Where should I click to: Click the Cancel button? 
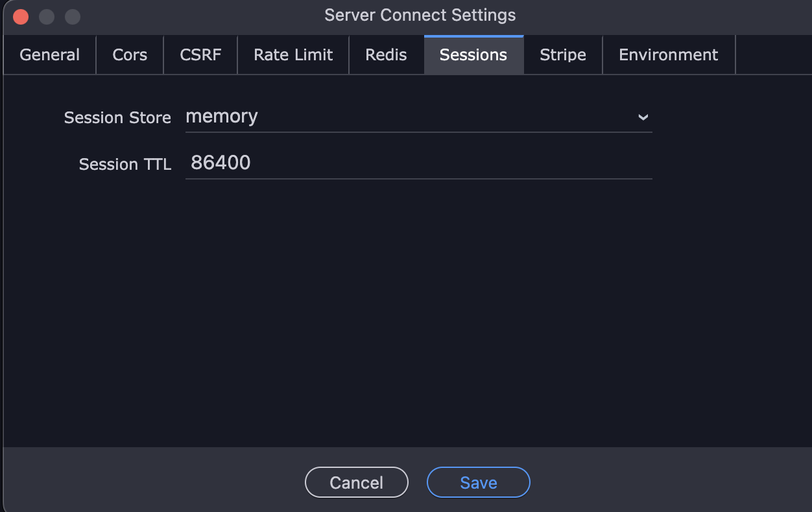(x=357, y=483)
